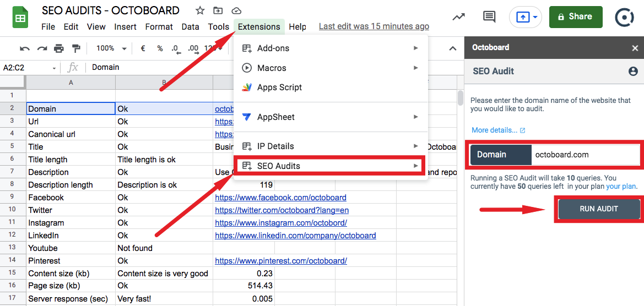The width and height of the screenshot is (644, 306).
Task: Click the SEO Audit profile icon
Action: [x=633, y=72]
